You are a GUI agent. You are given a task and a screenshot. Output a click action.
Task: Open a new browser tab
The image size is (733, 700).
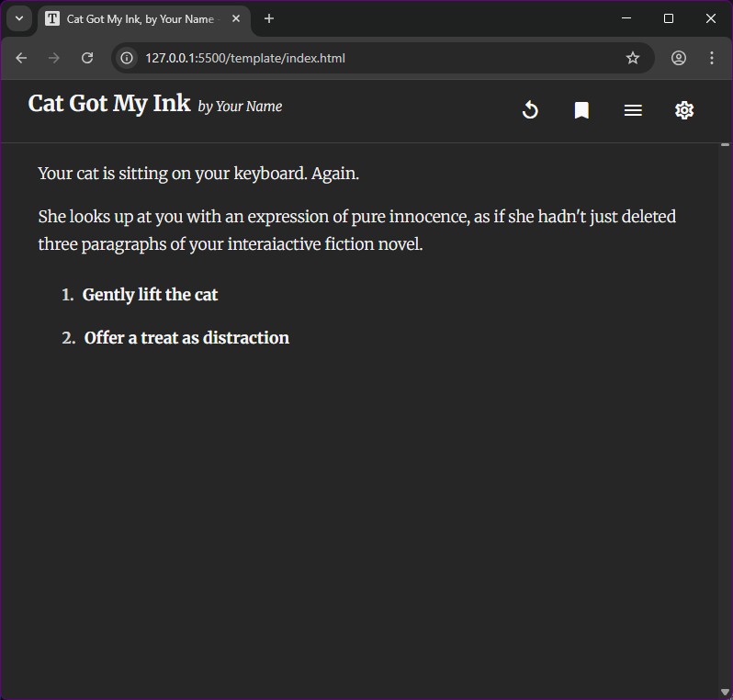pos(269,18)
